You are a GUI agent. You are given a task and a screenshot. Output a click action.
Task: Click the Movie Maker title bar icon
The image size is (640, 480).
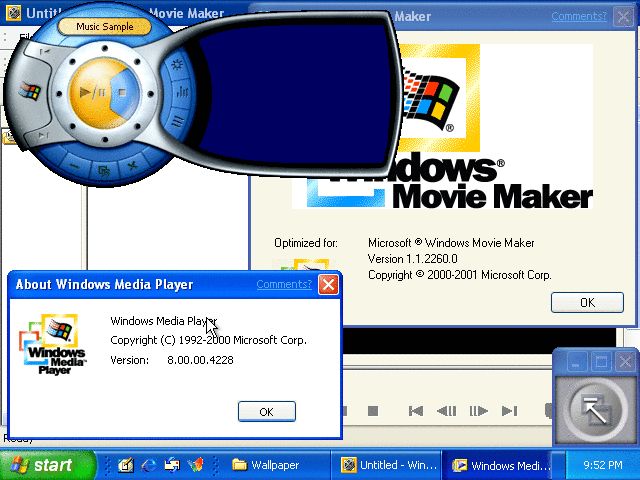pos(13,13)
